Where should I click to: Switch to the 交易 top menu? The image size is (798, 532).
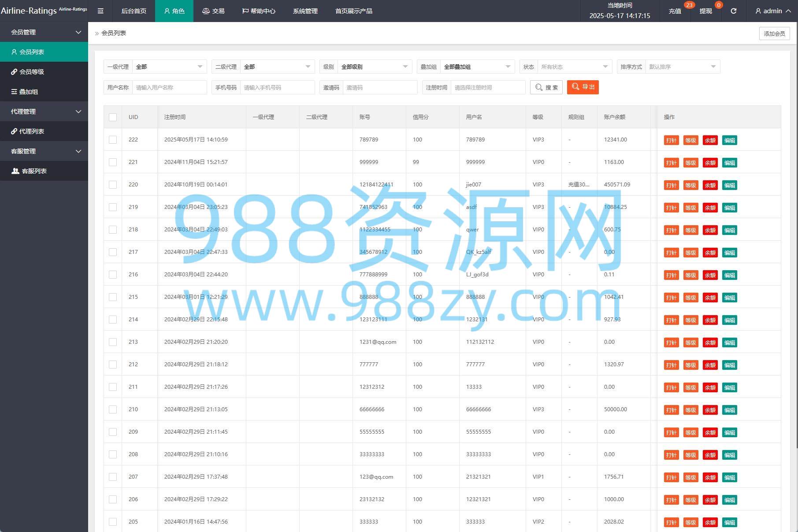click(x=213, y=11)
